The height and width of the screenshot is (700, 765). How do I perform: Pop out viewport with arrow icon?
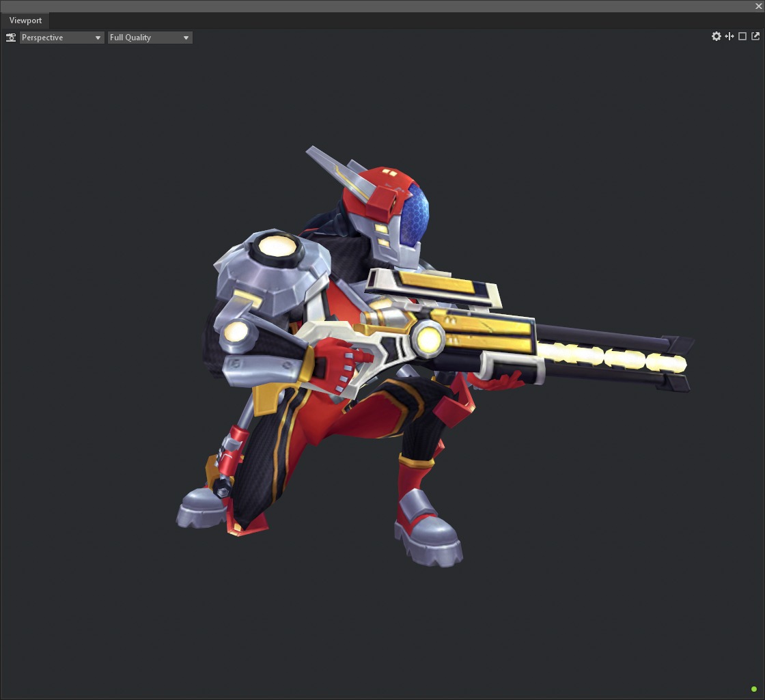click(x=755, y=36)
